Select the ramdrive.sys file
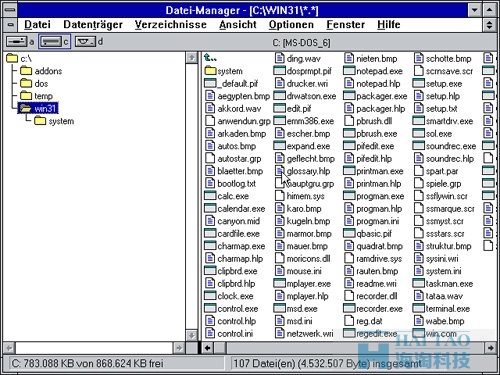Image resolution: width=500 pixels, height=375 pixels. click(373, 258)
